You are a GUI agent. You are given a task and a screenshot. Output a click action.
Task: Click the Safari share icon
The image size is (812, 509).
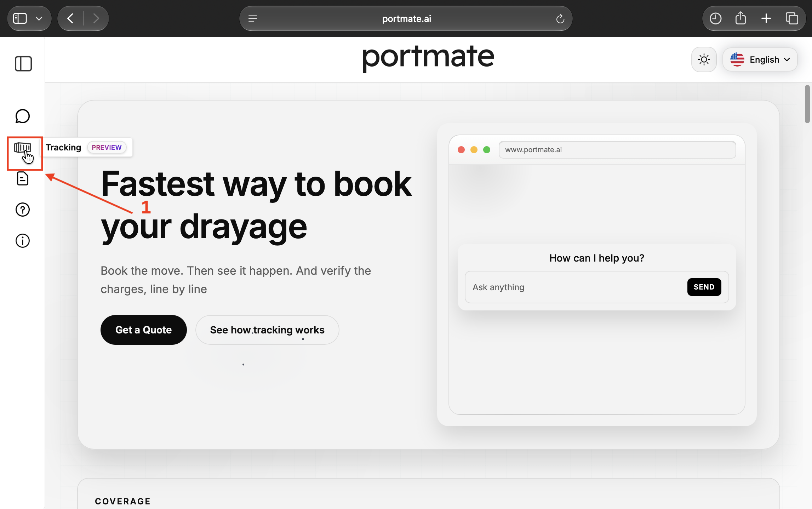click(x=740, y=18)
